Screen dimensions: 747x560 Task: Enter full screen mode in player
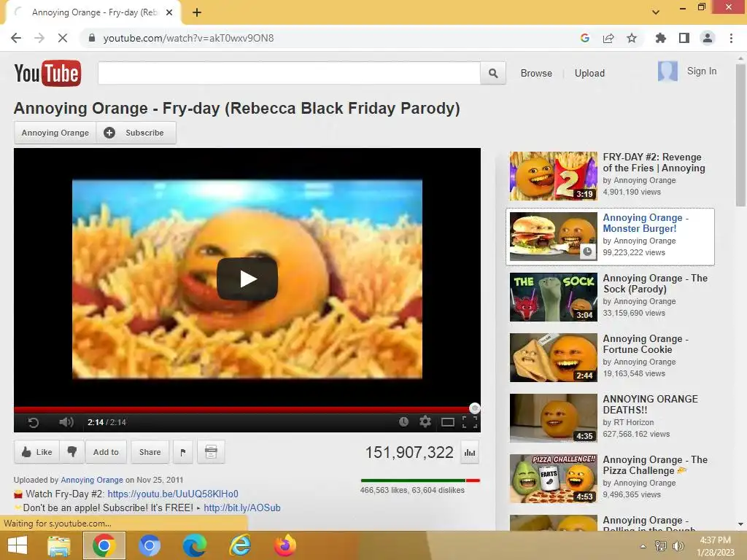[x=470, y=422]
